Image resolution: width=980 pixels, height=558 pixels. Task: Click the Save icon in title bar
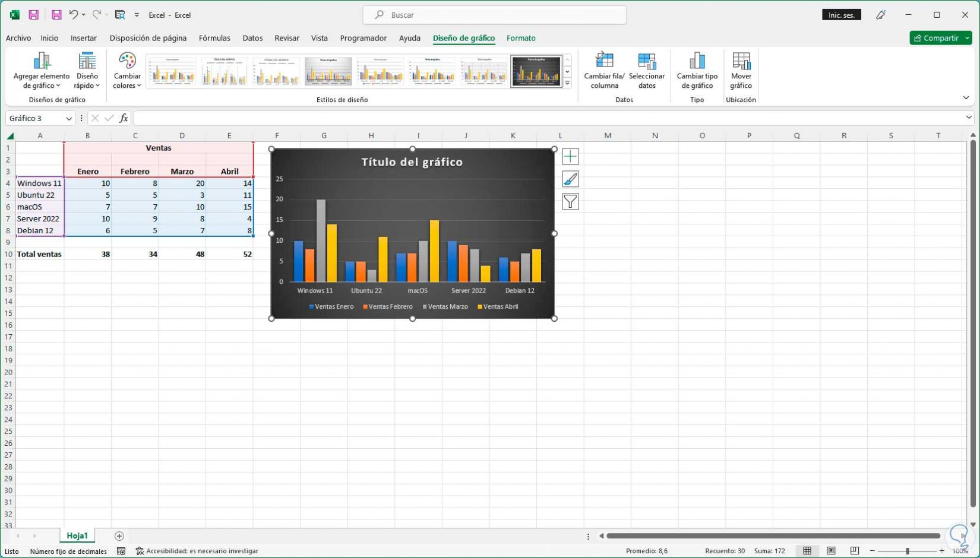[x=34, y=15]
